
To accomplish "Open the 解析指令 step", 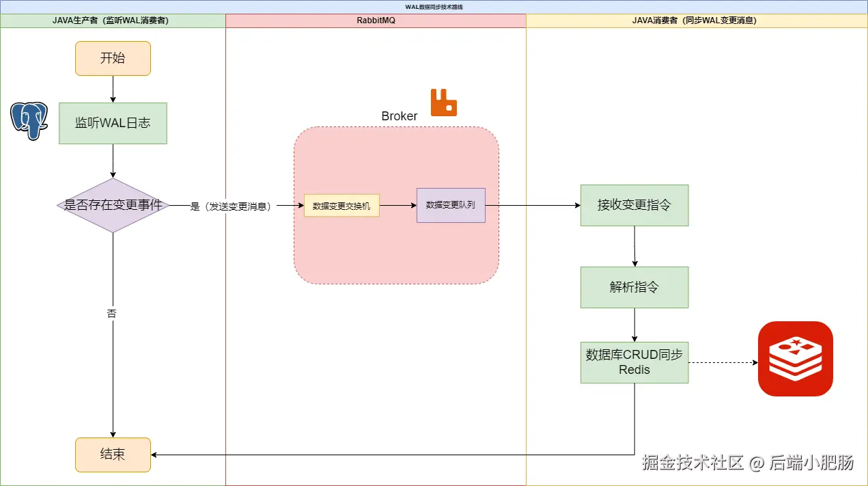I will coord(634,287).
